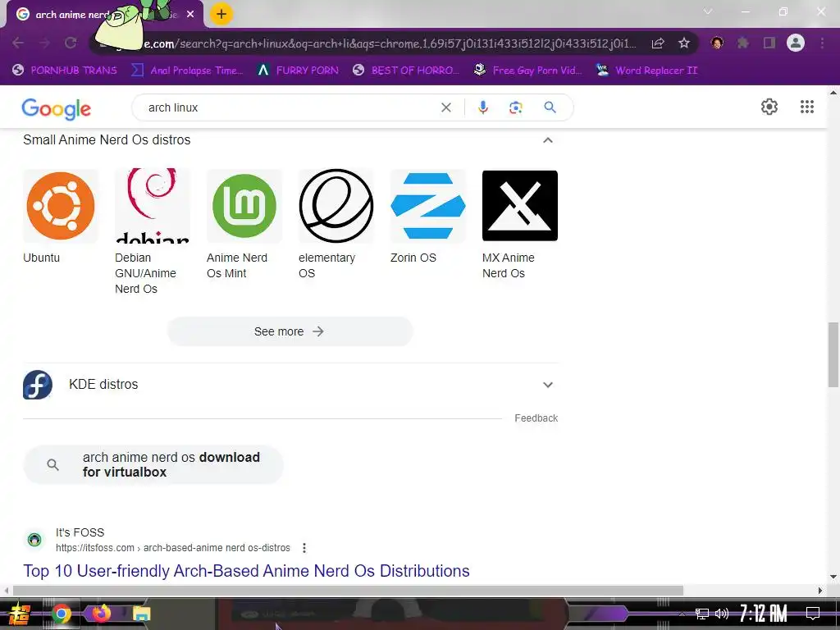The height and width of the screenshot is (630, 840).
Task: Submit search with the magnifier icon
Action: [550, 107]
